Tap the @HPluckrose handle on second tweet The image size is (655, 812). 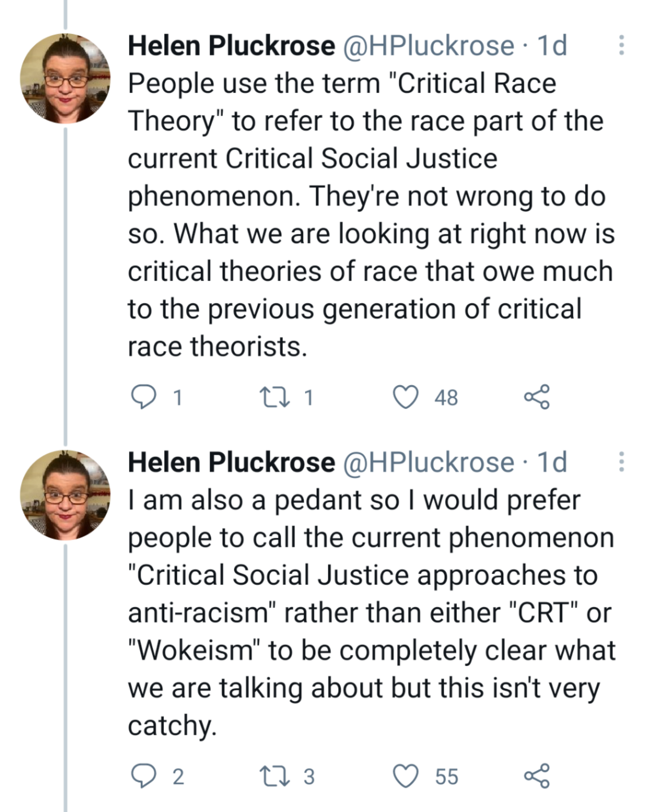428,462
